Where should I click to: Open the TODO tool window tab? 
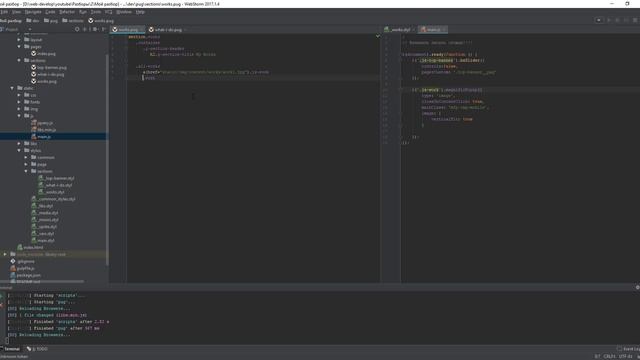click(x=38, y=349)
